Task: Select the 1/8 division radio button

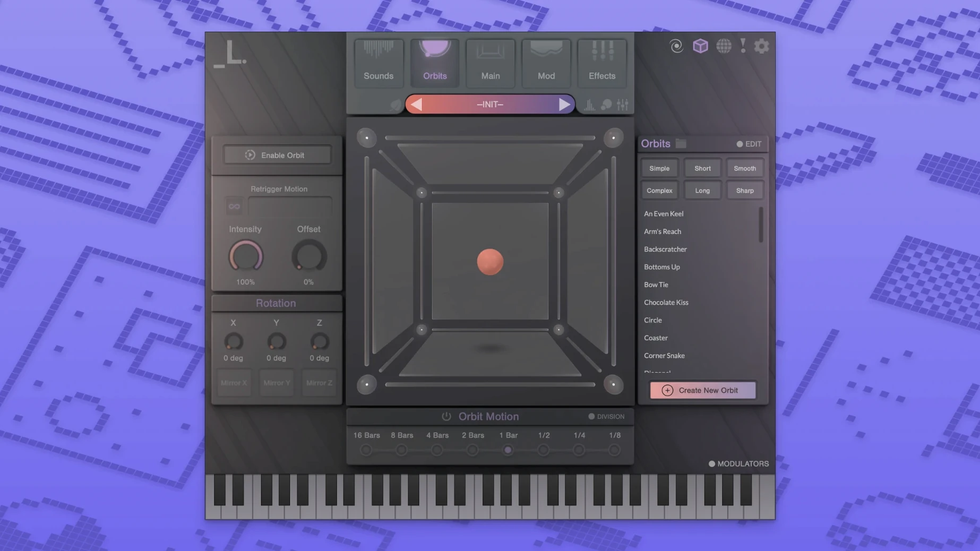Action: point(615,450)
